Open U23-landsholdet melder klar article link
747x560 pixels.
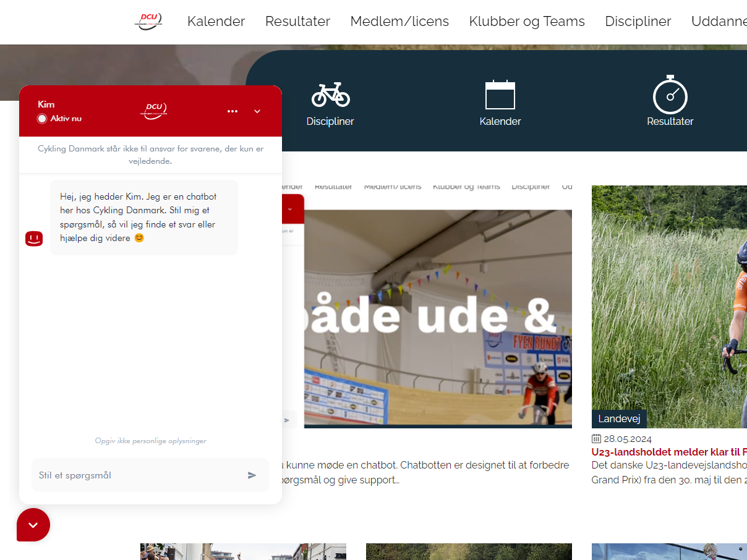click(669, 452)
